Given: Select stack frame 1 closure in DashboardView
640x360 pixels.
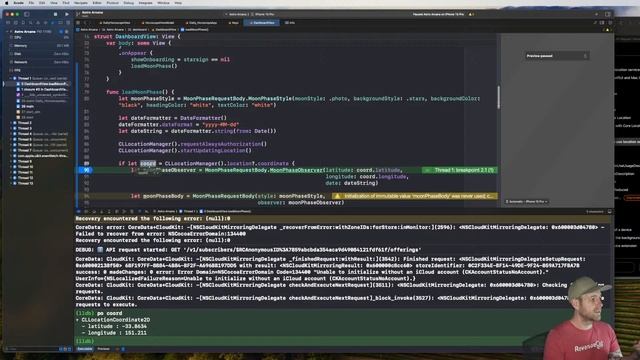Looking at the screenshot, I should 42,89.
